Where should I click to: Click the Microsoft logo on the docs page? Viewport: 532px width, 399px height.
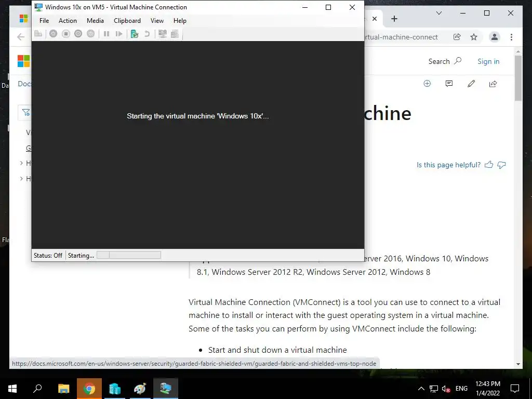click(x=23, y=61)
